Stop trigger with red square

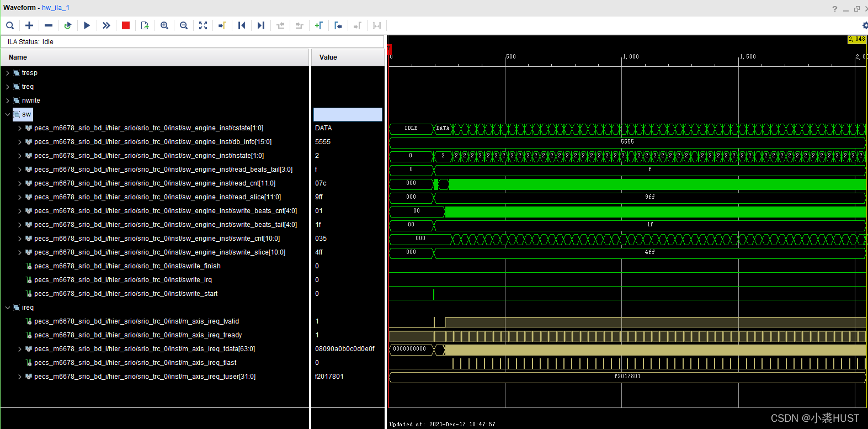point(126,25)
